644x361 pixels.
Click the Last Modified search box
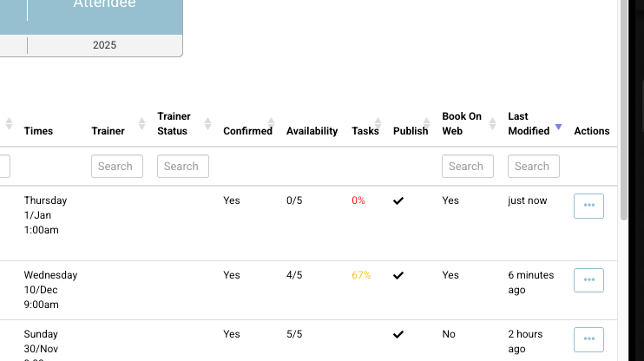[534, 166]
